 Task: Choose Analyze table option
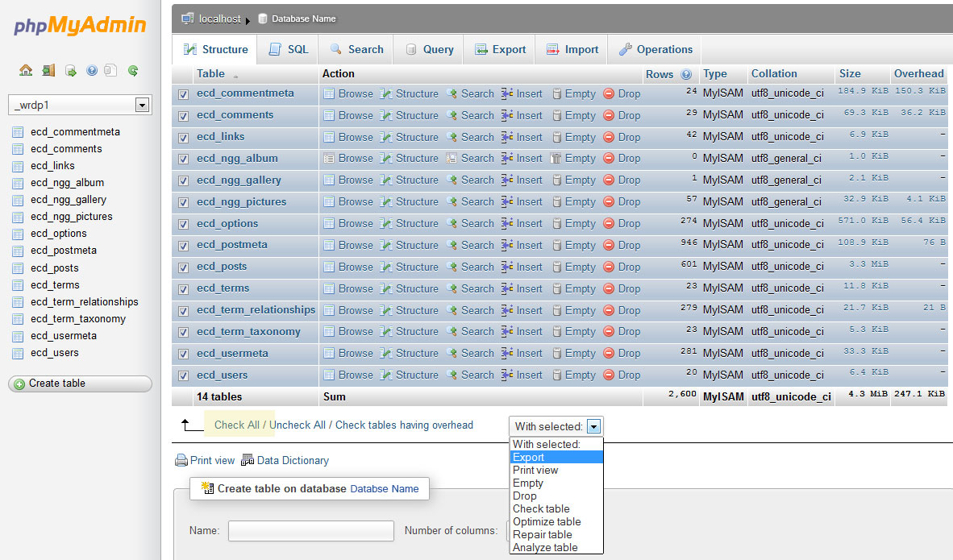[x=556, y=547]
